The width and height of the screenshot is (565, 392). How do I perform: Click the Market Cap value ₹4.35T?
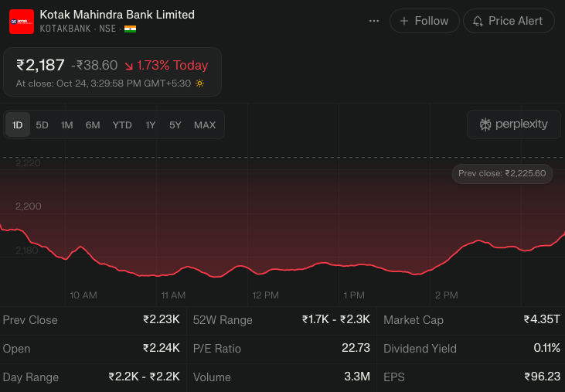[x=542, y=319]
